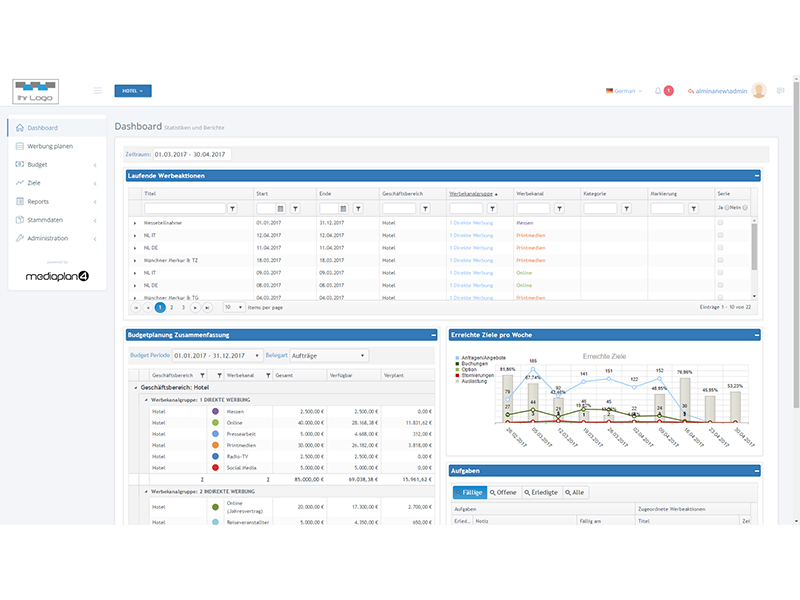The width and height of the screenshot is (800, 600).
Task: Minimize the Erreichte Ziele pro Woche panel
Action: 757,336
